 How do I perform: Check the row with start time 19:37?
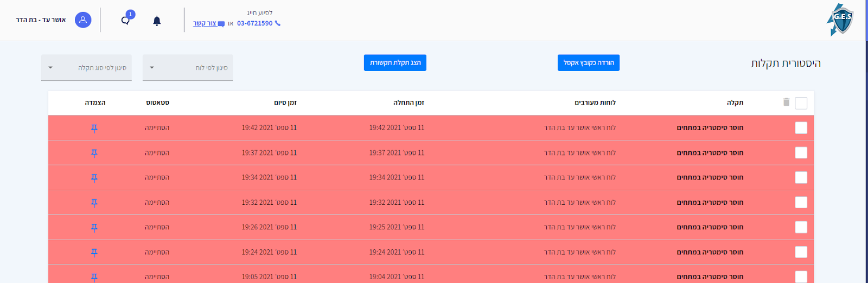(801, 153)
